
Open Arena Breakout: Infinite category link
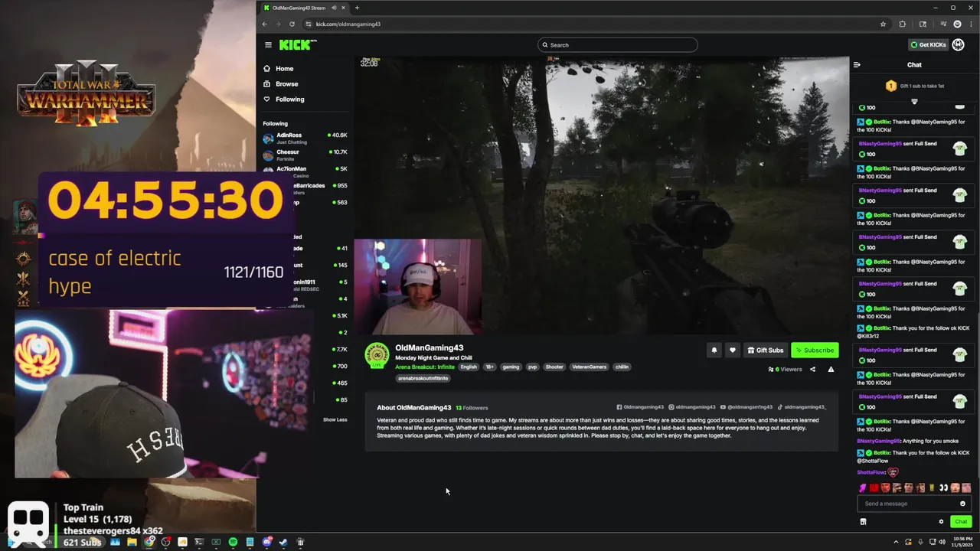(x=425, y=367)
